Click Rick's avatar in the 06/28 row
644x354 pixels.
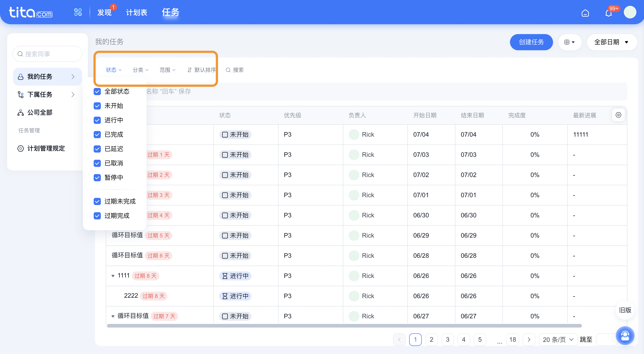pyautogui.click(x=354, y=256)
